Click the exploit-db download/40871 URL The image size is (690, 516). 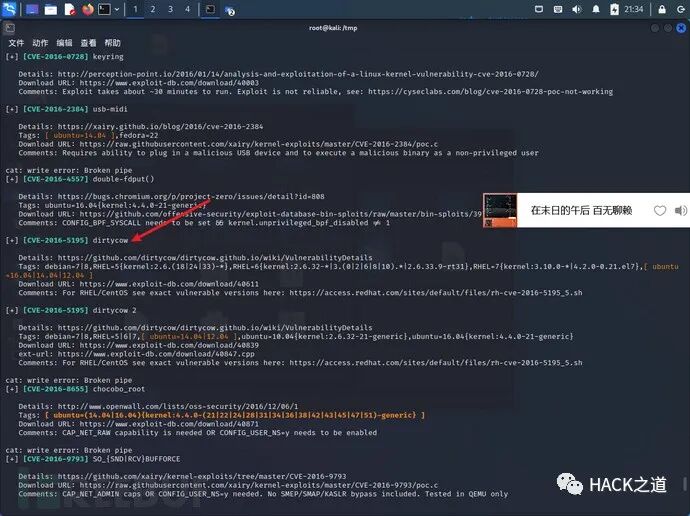pos(169,424)
